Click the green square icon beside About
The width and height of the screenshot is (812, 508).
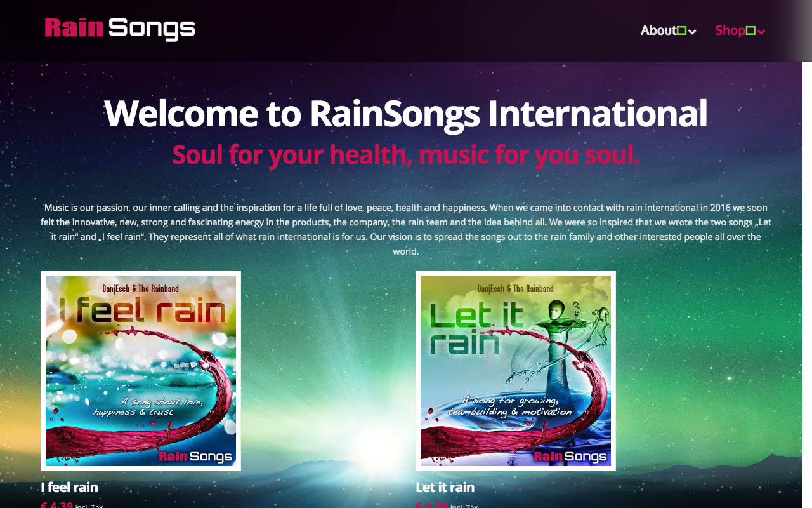tap(682, 30)
